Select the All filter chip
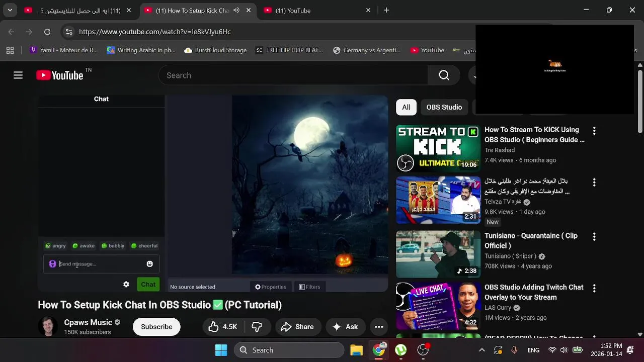 tap(406, 107)
